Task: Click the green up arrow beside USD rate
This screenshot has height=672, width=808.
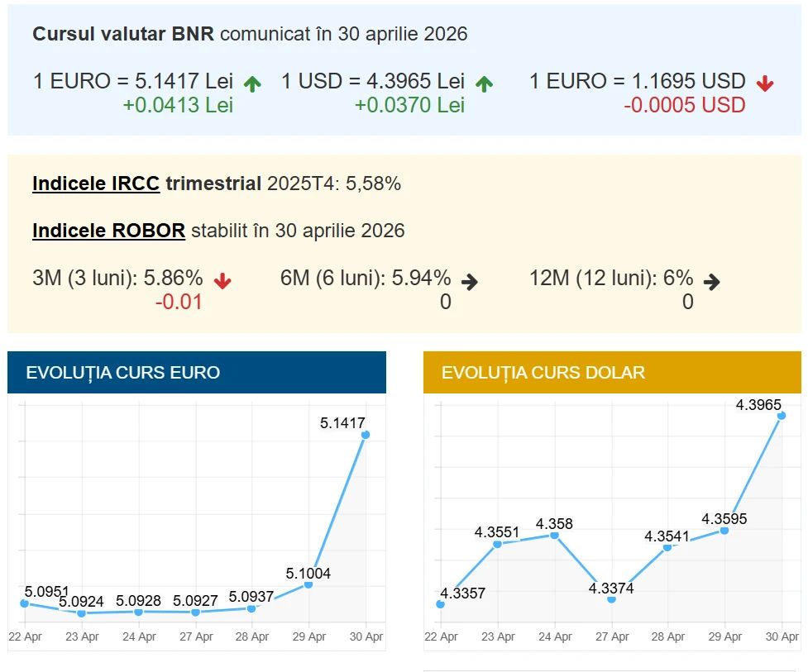Action: (x=484, y=83)
